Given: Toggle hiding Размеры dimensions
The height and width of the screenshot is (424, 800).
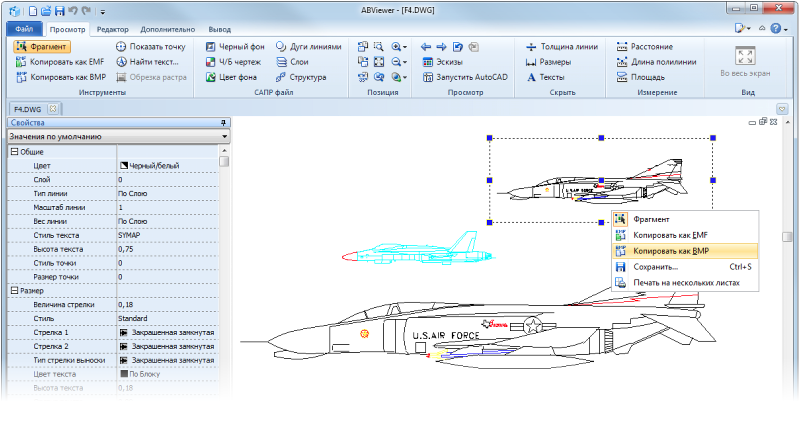Looking at the screenshot, I should coord(548,62).
